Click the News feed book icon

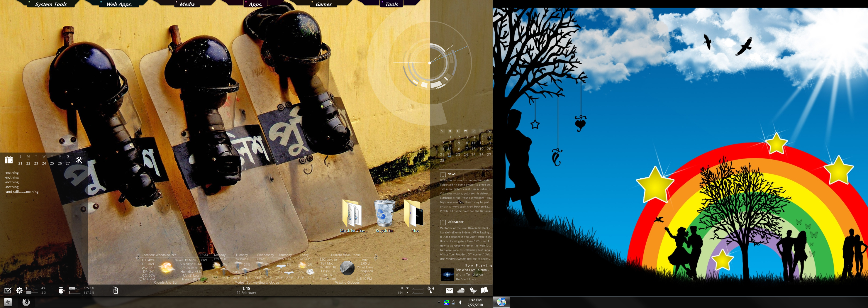click(443, 174)
